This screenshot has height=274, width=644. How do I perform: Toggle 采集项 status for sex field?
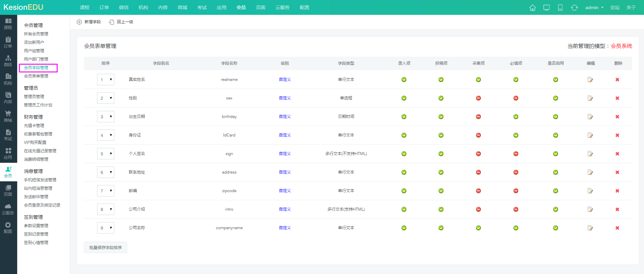(x=478, y=98)
